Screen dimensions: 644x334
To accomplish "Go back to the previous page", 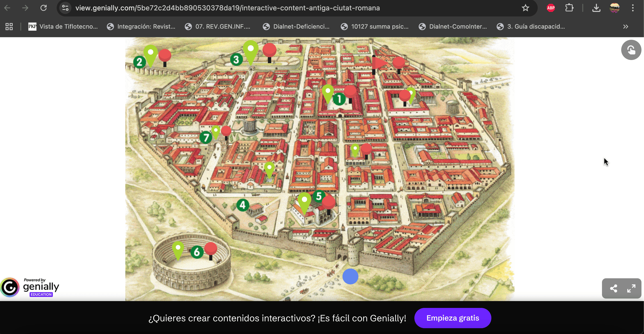I will pos(7,8).
